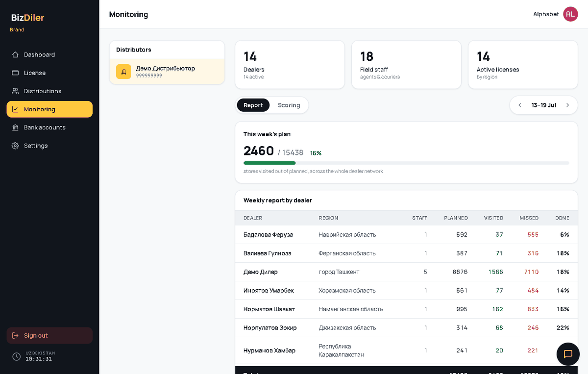Click the weekly plan progress bar
Viewport: 588px width, 374px height.
406,163
